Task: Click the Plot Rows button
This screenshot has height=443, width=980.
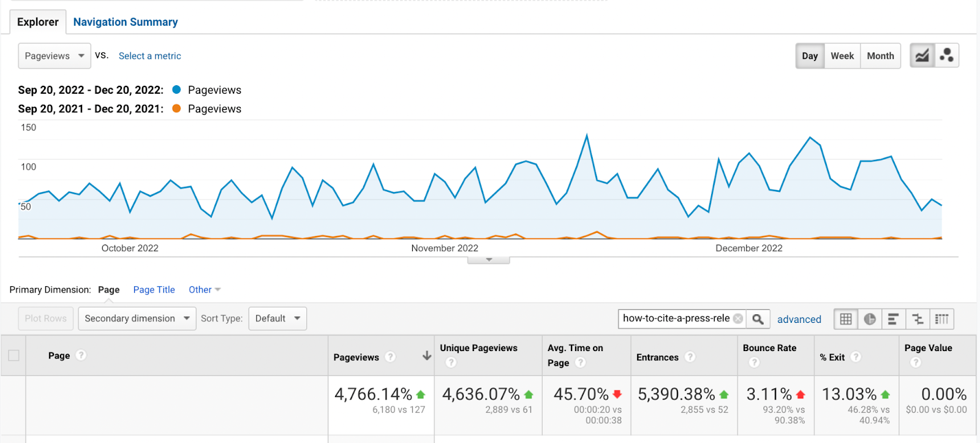Action: [46, 319]
